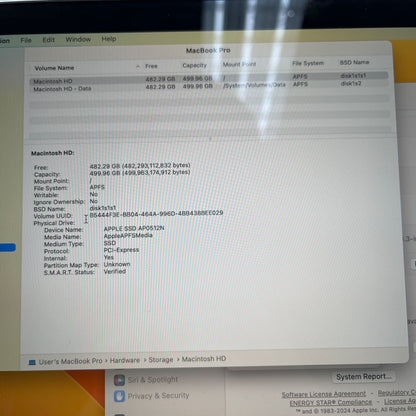Screen dimensions: 416x416
Task: Go to Hardware in the path bar
Action: pyautogui.click(x=125, y=360)
